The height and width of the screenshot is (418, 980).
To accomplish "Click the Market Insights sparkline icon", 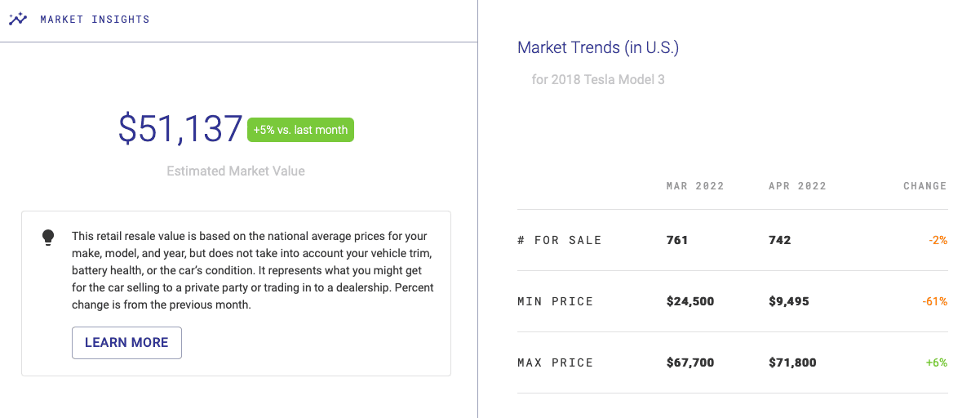I will point(18,19).
